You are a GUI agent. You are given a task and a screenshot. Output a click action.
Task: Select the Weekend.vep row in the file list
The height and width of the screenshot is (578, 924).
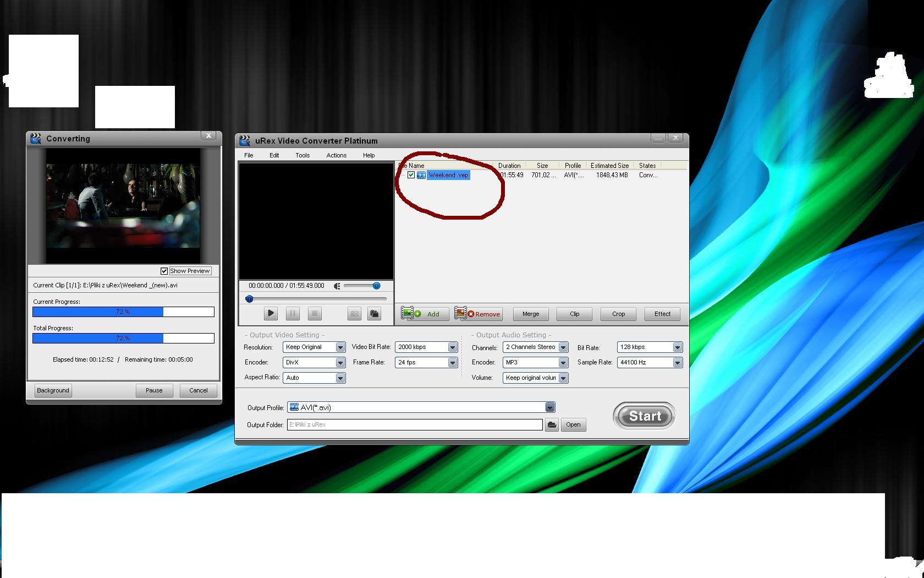tap(542, 175)
